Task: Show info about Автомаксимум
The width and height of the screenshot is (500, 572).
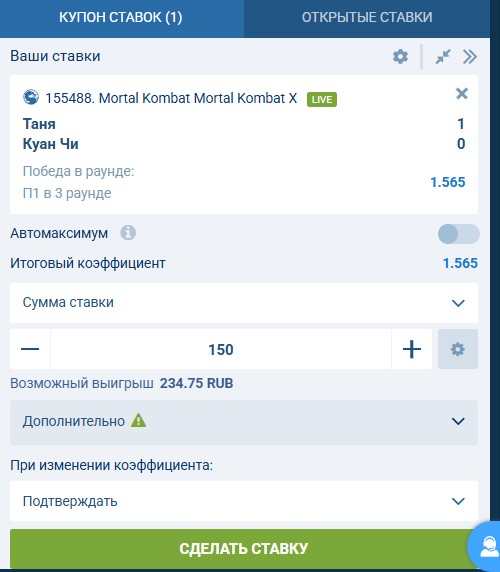Action: point(128,232)
